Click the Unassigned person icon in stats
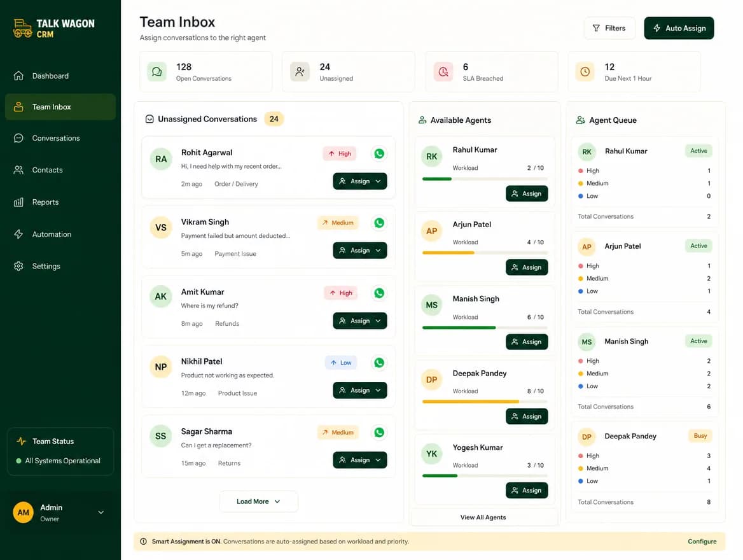The width and height of the screenshot is (743, 560). click(x=300, y=72)
